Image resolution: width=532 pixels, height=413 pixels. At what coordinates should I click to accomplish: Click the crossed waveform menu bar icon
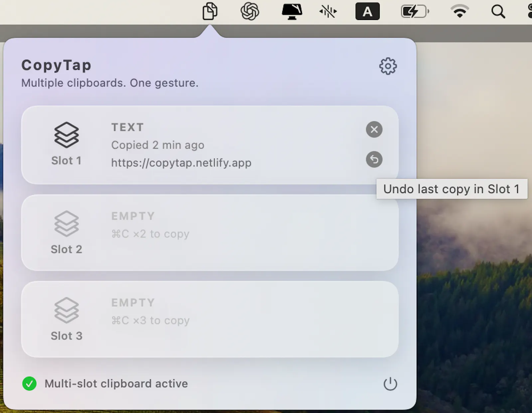click(328, 12)
